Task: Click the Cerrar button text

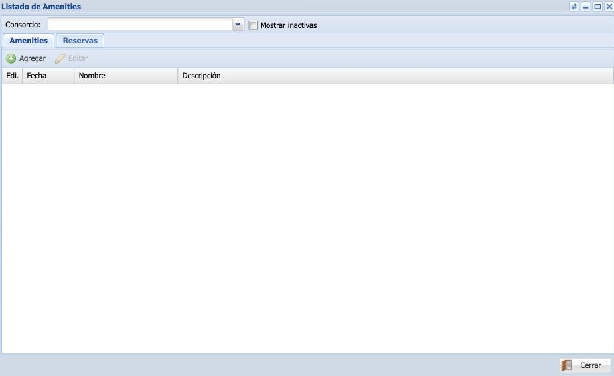Action: tap(591, 365)
